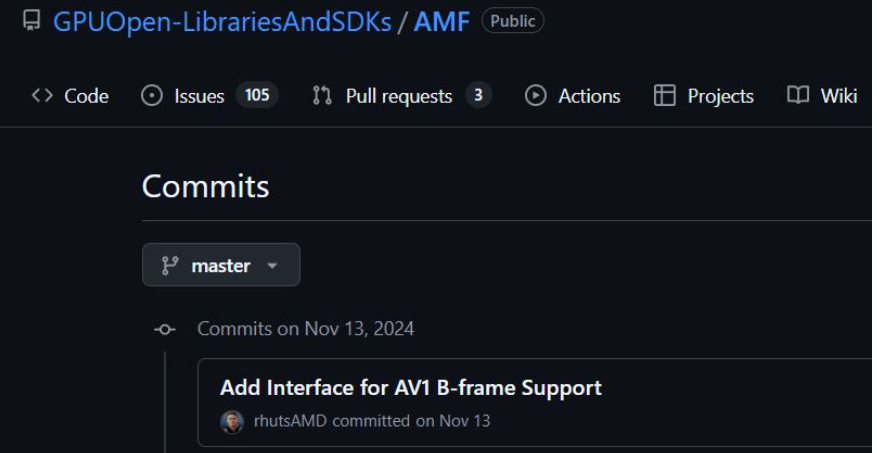The image size is (877, 453).
Task: Click the Projects table icon
Action: pyautogui.click(x=664, y=96)
